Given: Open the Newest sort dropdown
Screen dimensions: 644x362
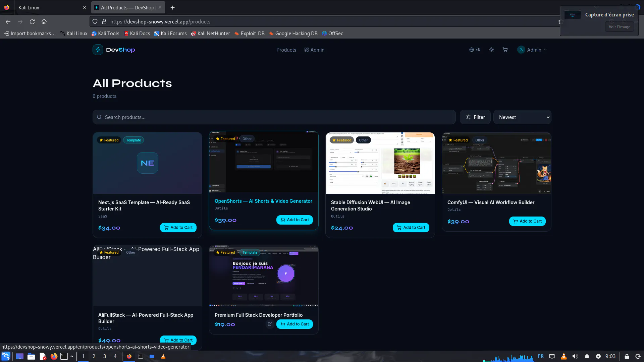Looking at the screenshot, I should 522,117.
